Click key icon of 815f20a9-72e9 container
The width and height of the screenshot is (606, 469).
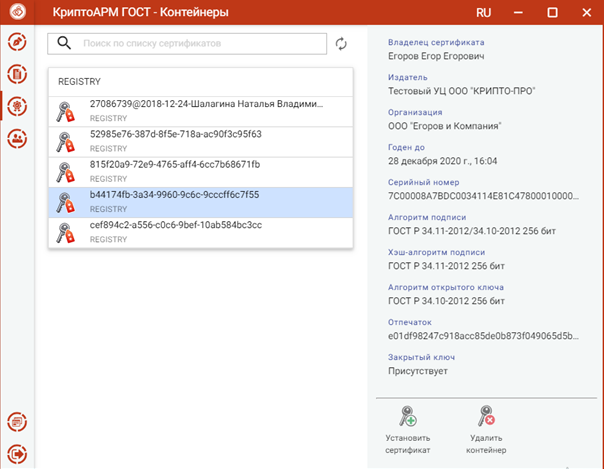pyautogui.click(x=65, y=172)
